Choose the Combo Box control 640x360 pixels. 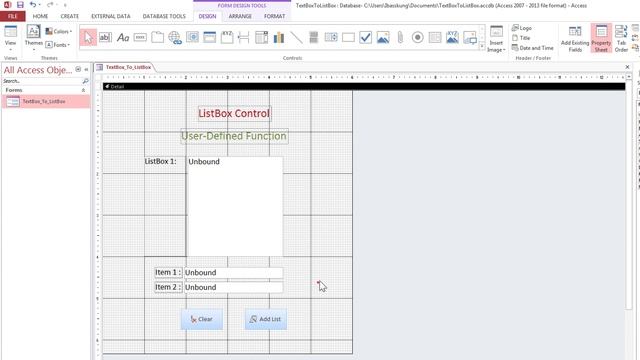[262, 38]
